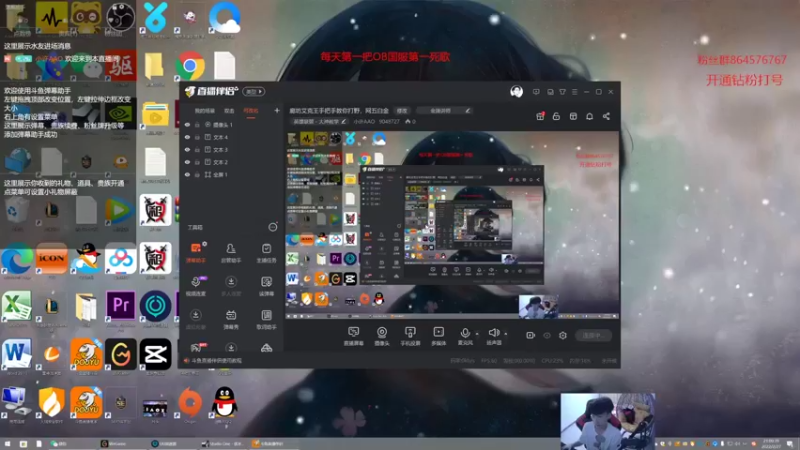Click the webcam picture on desktop corner
The image size is (800, 450).
(607, 421)
